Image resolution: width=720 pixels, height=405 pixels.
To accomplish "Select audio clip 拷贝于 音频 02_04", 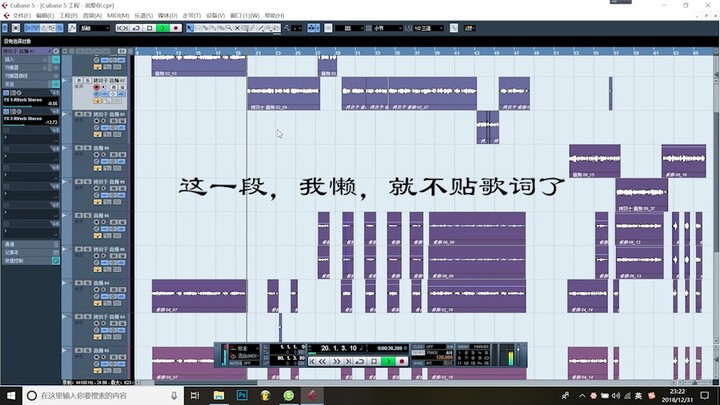I will pos(283,94).
